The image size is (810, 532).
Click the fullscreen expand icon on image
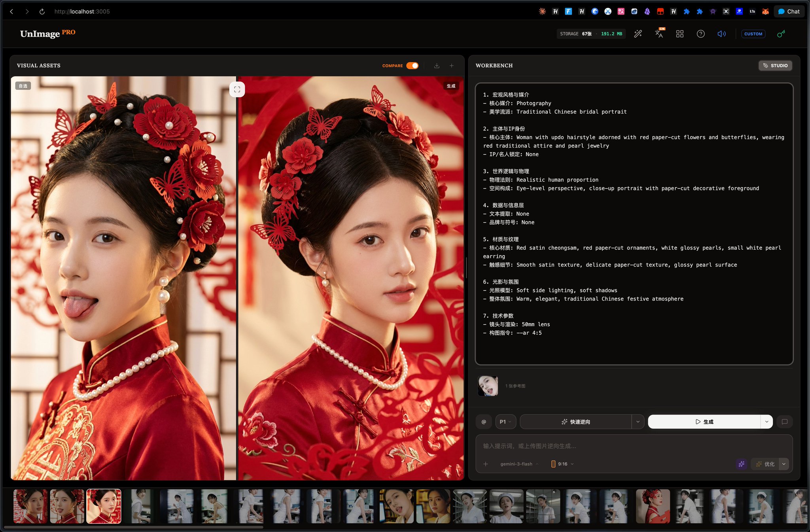(237, 89)
